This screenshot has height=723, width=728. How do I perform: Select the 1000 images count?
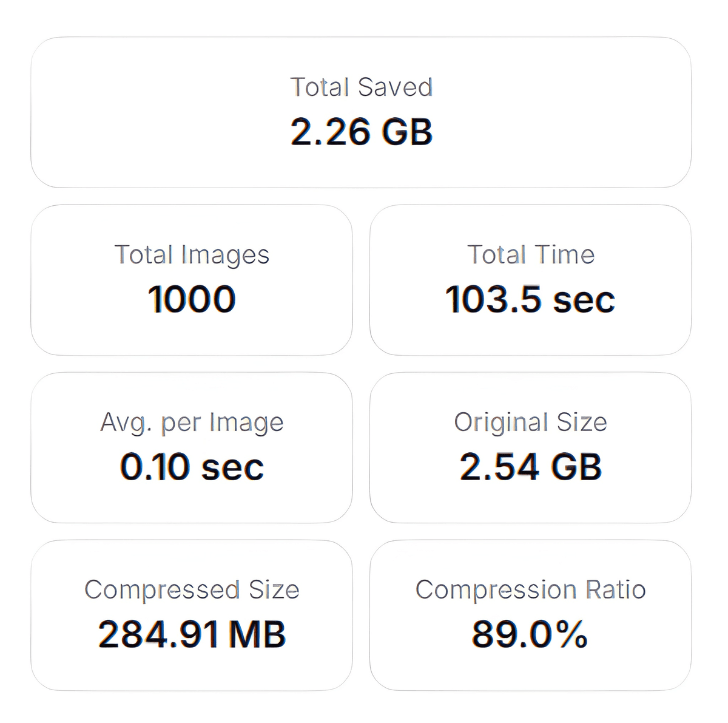point(192,297)
